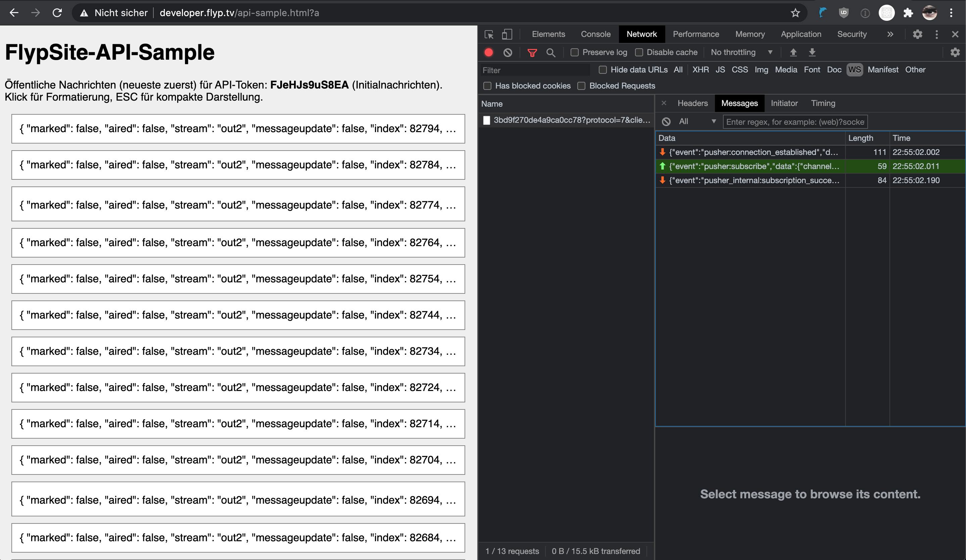This screenshot has width=966, height=560.
Task: Select the XHR request type filter
Action: [x=701, y=70]
